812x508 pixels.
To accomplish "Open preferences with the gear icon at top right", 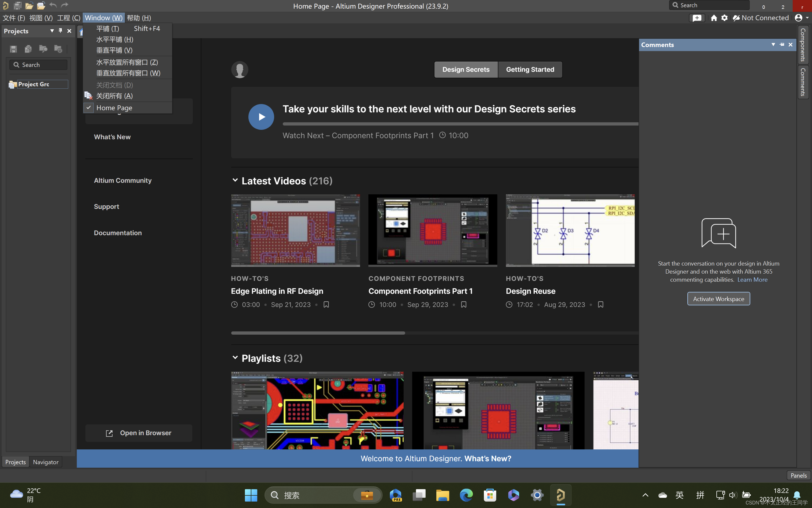I will click(724, 18).
